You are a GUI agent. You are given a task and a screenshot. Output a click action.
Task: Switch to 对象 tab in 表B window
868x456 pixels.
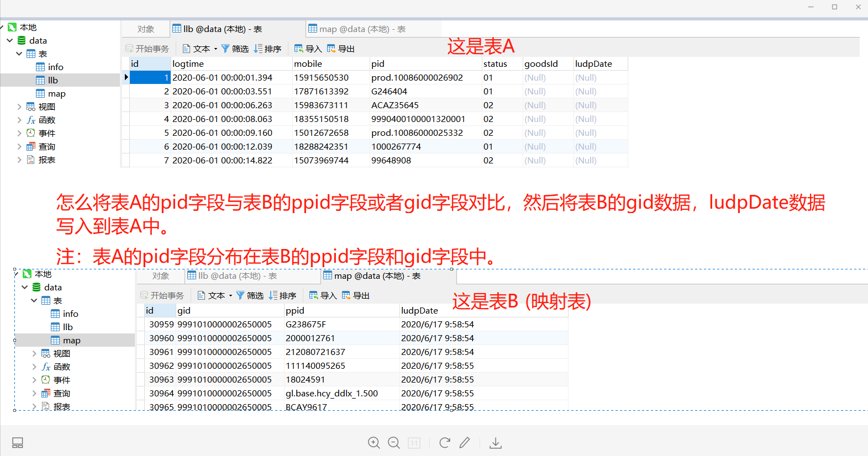click(161, 276)
